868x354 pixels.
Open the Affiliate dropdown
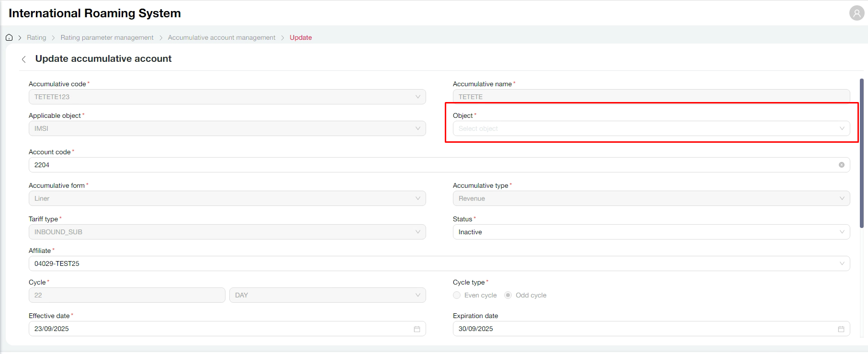click(439, 263)
